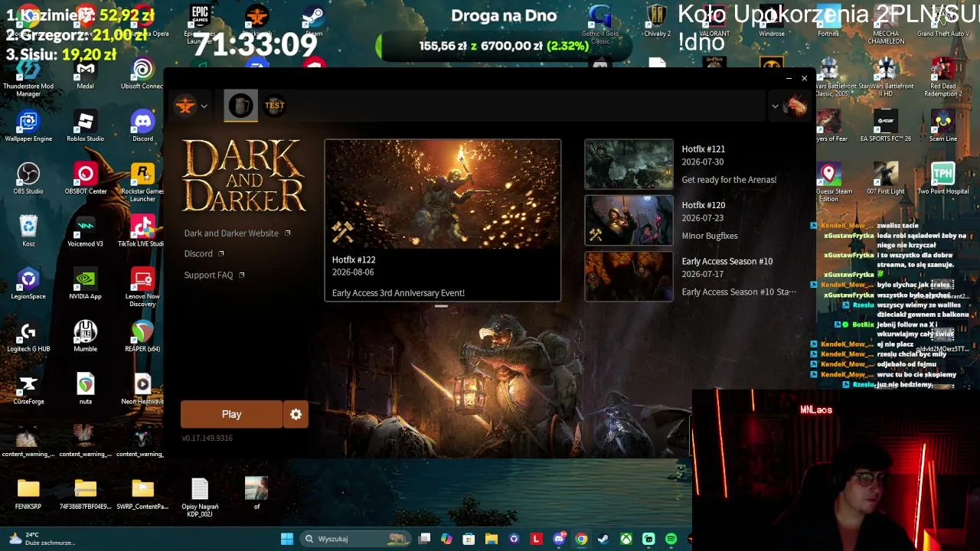Open Steam from the taskbar
Viewport: 980px width, 551px height.
pyautogui.click(x=603, y=539)
